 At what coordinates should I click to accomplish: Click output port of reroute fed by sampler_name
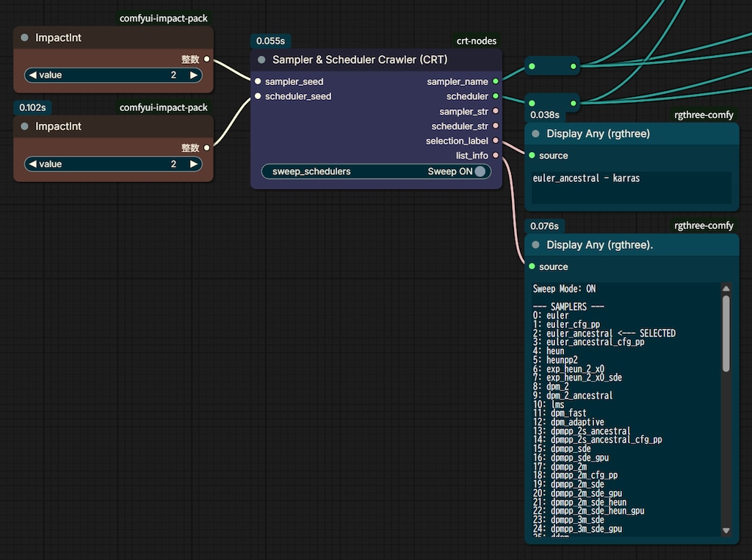click(x=573, y=66)
